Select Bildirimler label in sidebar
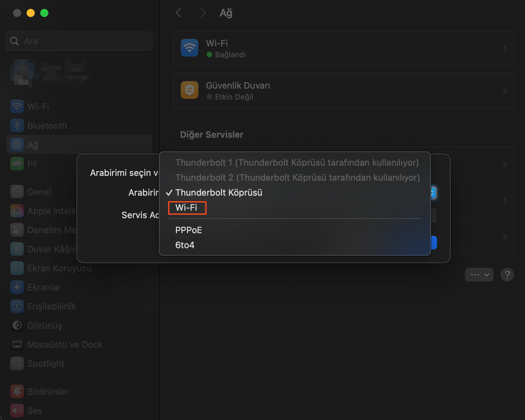The width and height of the screenshot is (525, 420). (x=48, y=392)
